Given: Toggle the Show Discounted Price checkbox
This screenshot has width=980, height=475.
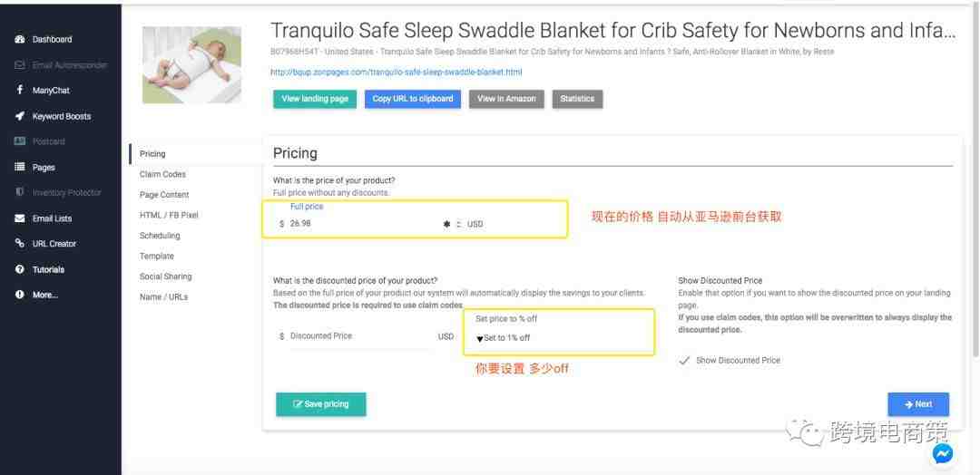Looking at the screenshot, I should tap(684, 361).
